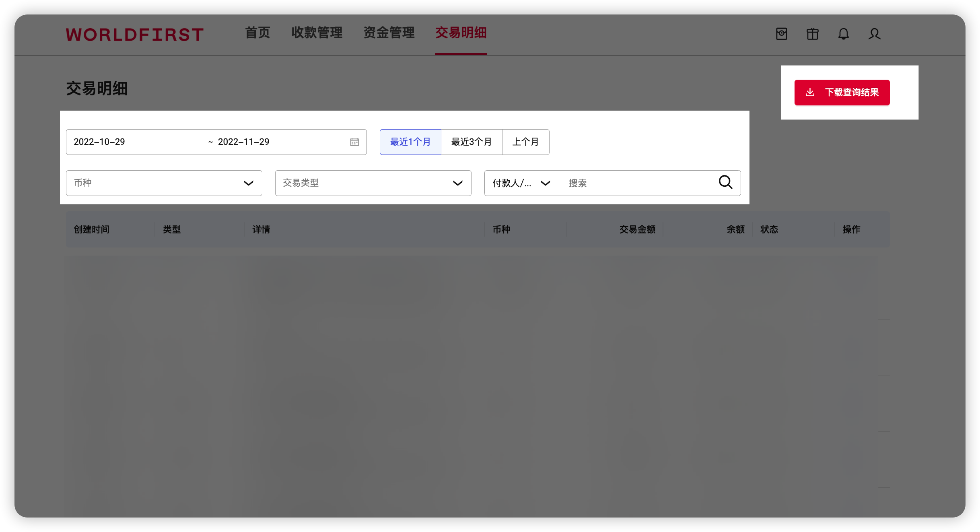980x532 pixels.
Task: Navigate to 资金管理 section
Action: pyautogui.click(x=389, y=33)
